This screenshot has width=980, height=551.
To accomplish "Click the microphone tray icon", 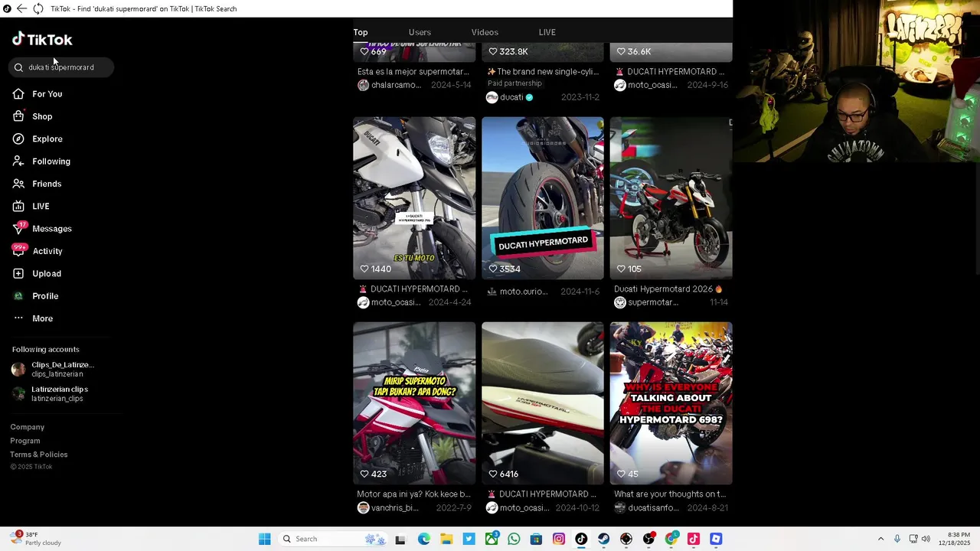I will pos(897,539).
